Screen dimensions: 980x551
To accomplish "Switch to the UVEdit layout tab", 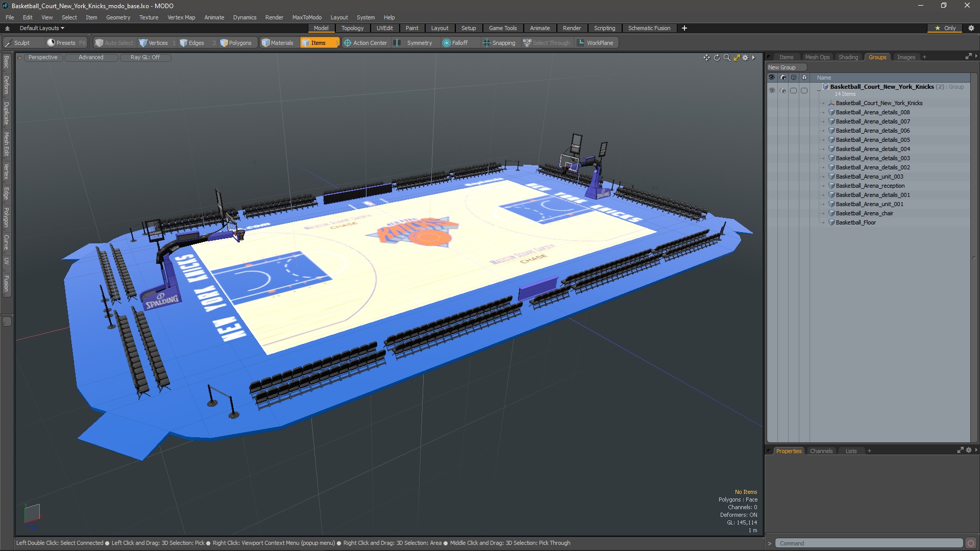I will pos(385,28).
